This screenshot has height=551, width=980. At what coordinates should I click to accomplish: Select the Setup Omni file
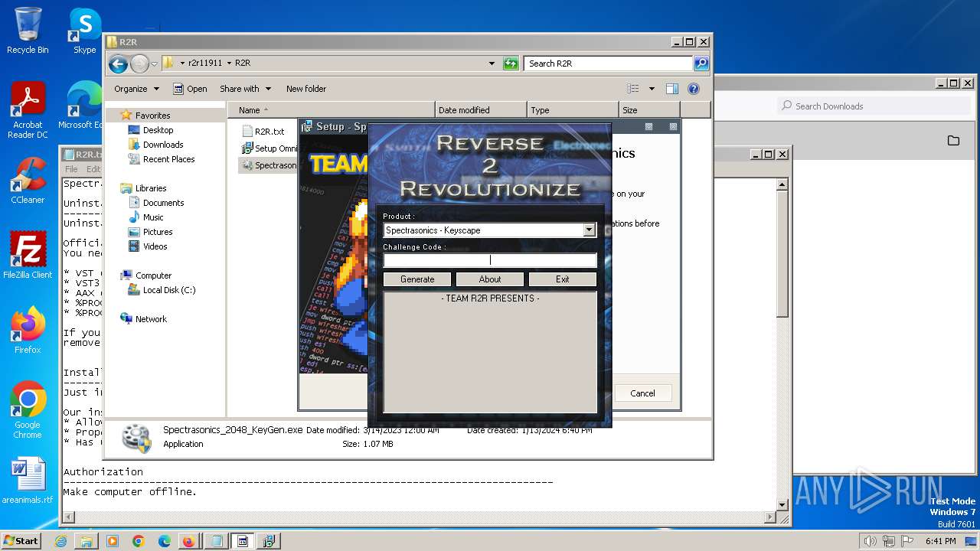pos(269,148)
